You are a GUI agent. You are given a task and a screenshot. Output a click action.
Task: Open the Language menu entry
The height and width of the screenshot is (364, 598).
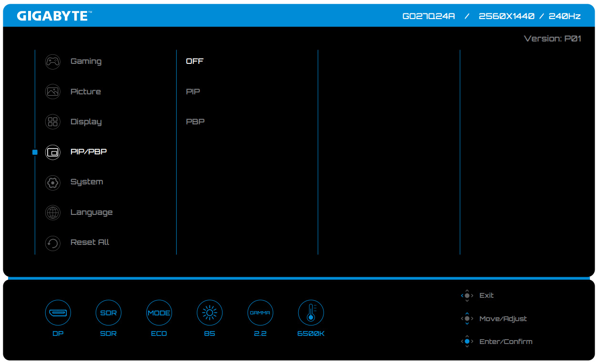click(x=91, y=212)
